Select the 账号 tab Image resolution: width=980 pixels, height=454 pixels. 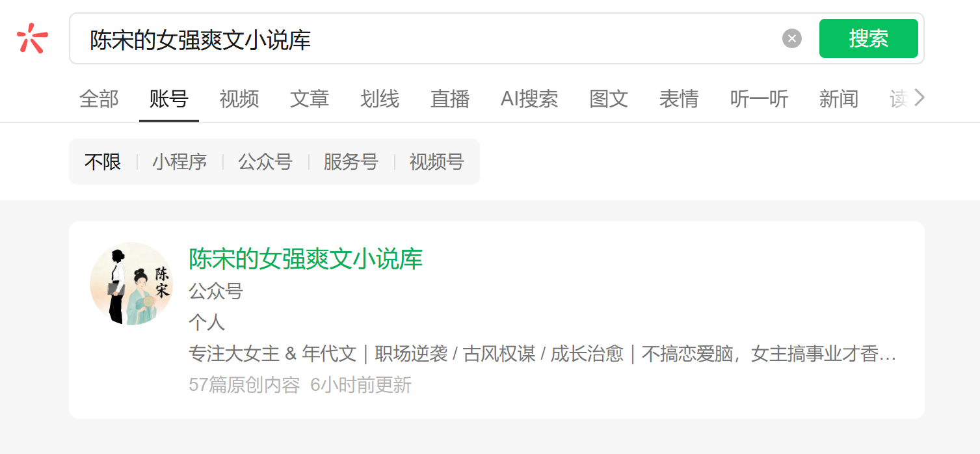pyautogui.click(x=169, y=100)
